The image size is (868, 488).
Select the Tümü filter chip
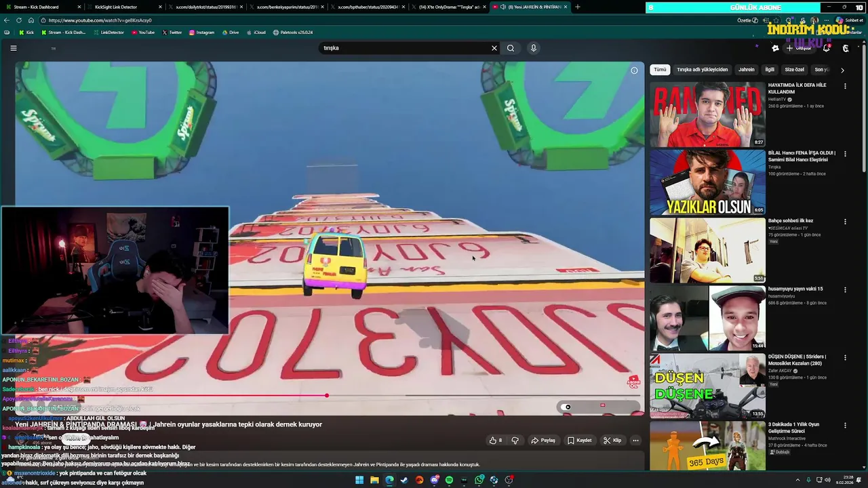[x=660, y=70]
